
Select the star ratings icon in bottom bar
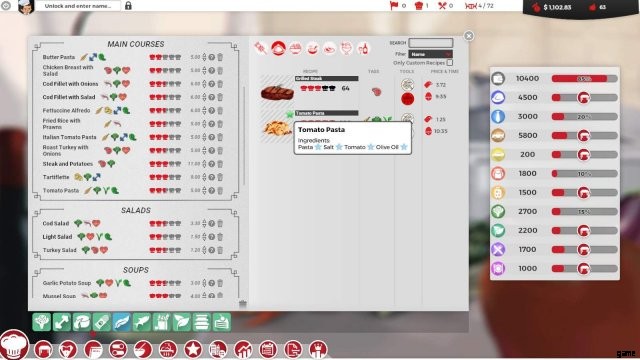point(193,350)
